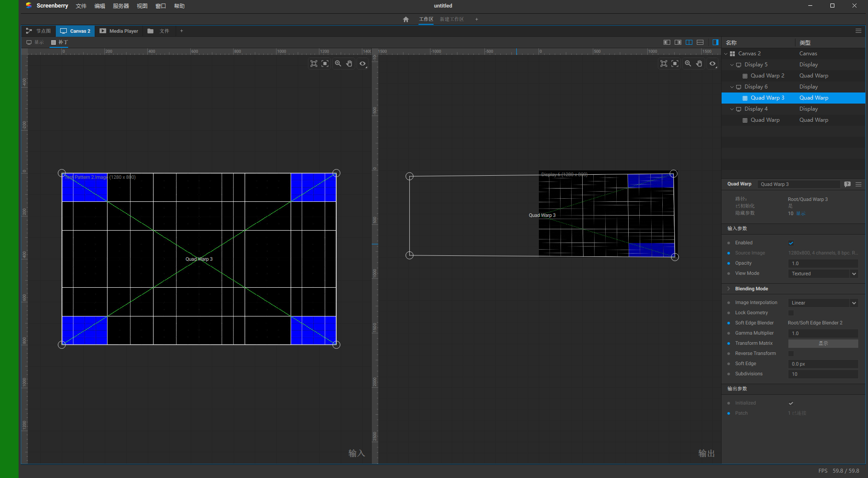
Task: Open the Quad Warp help comment icon
Action: coord(847,184)
